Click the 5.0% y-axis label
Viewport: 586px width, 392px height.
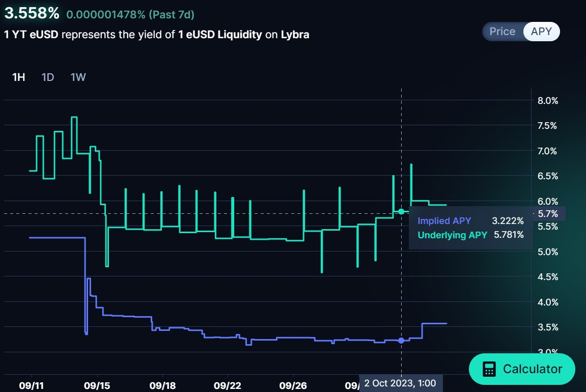548,252
